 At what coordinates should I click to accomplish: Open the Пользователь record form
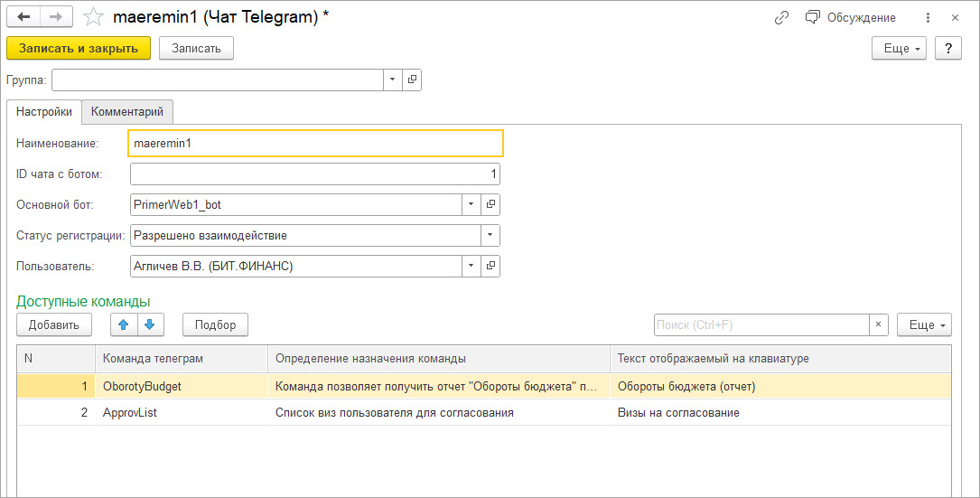[490, 267]
